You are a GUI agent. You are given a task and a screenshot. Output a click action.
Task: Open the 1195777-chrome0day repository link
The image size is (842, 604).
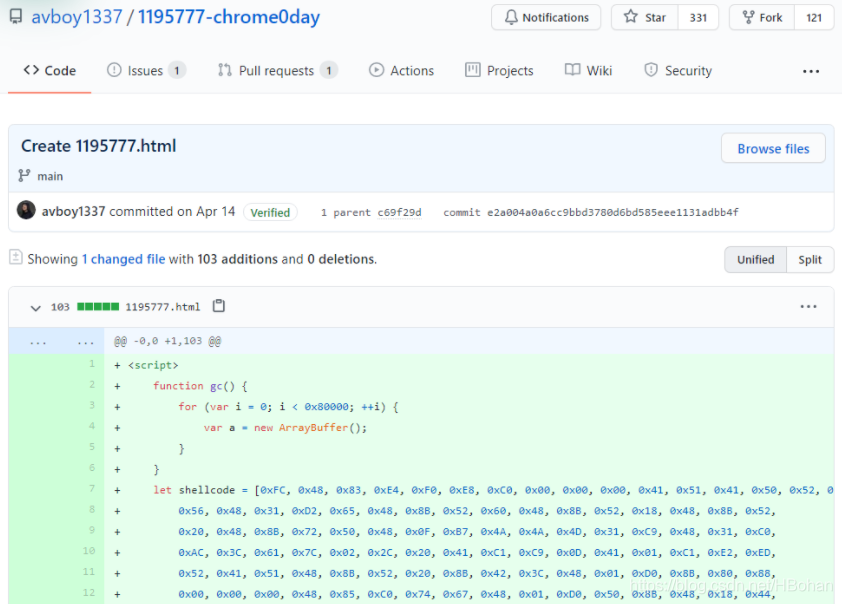pos(229,17)
